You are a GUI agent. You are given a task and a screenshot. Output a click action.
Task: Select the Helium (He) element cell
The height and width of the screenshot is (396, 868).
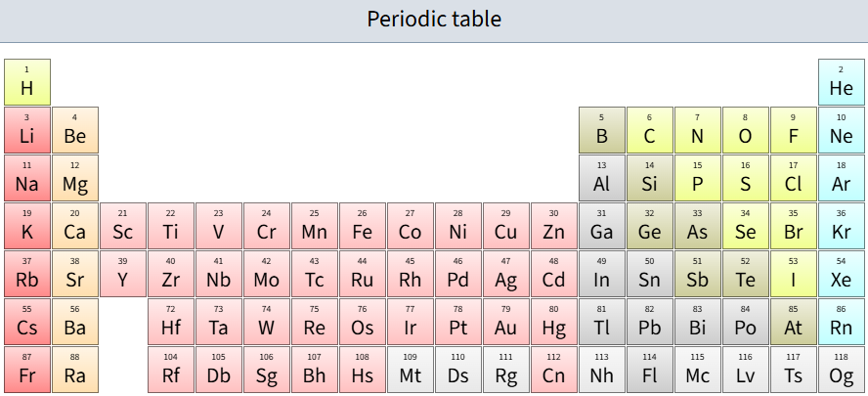(x=841, y=82)
